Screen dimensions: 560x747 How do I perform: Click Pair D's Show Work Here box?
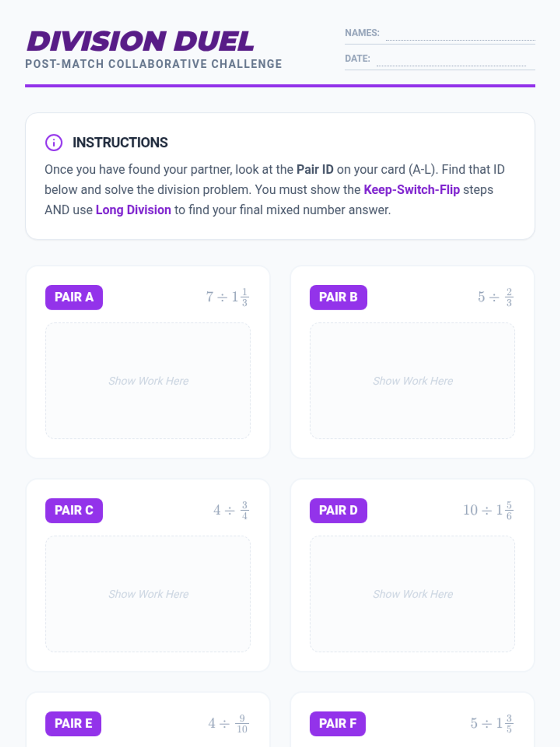(x=413, y=594)
